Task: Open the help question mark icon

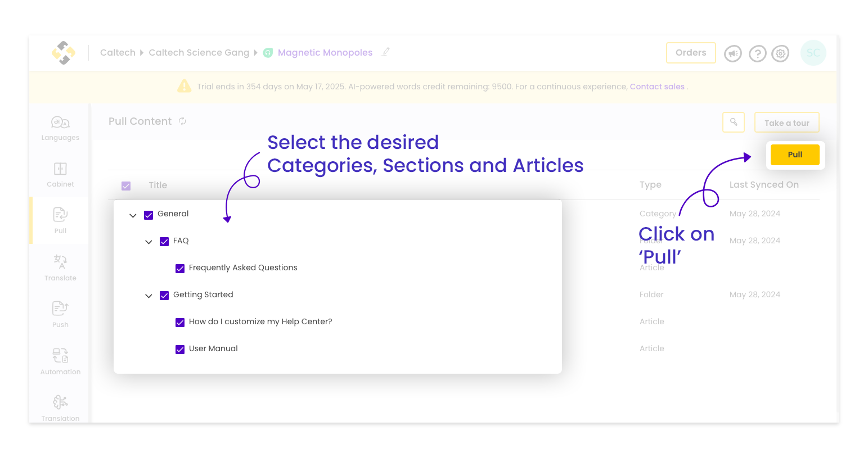Action: (x=758, y=53)
